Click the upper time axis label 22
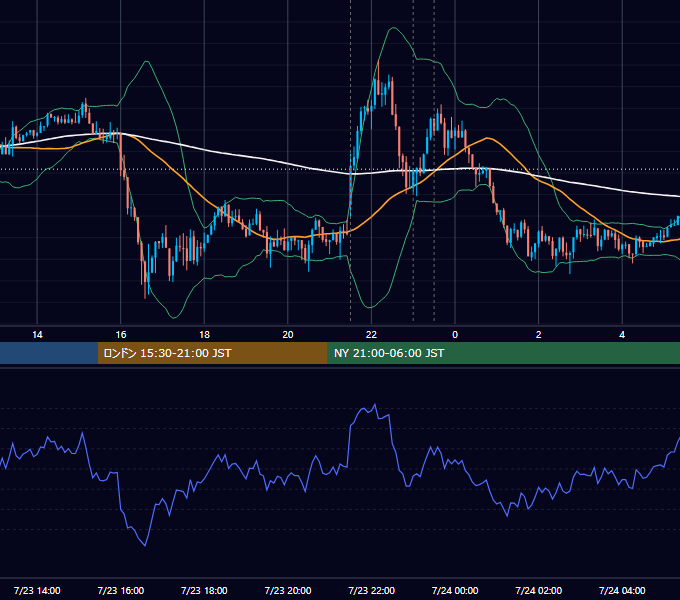This screenshot has width=680, height=600. pyautogui.click(x=371, y=335)
